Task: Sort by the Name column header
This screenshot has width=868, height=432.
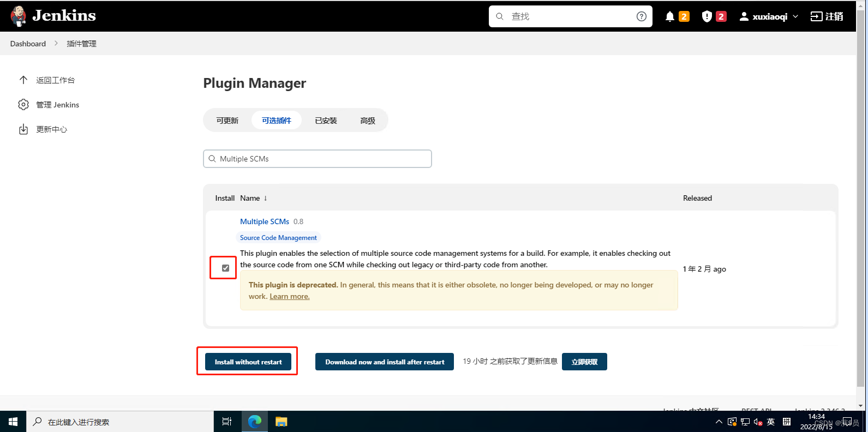Action: pyautogui.click(x=254, y=198)
